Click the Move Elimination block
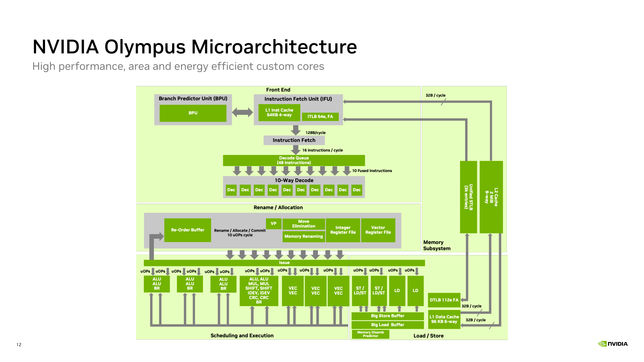The height and width of the screenshot is (362, 644). pyautogui.click(x=304, y=224)
